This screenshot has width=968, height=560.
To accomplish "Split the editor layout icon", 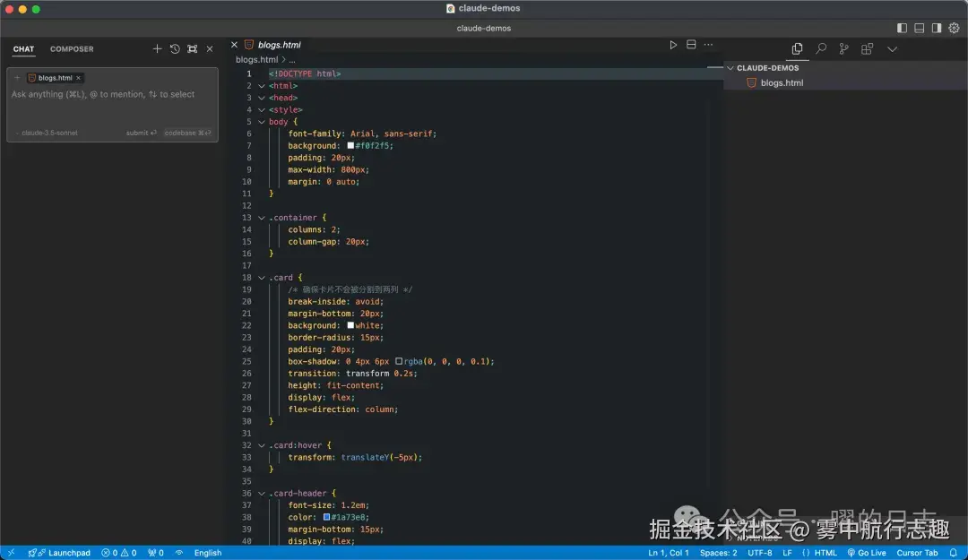I will coord(691,45).
